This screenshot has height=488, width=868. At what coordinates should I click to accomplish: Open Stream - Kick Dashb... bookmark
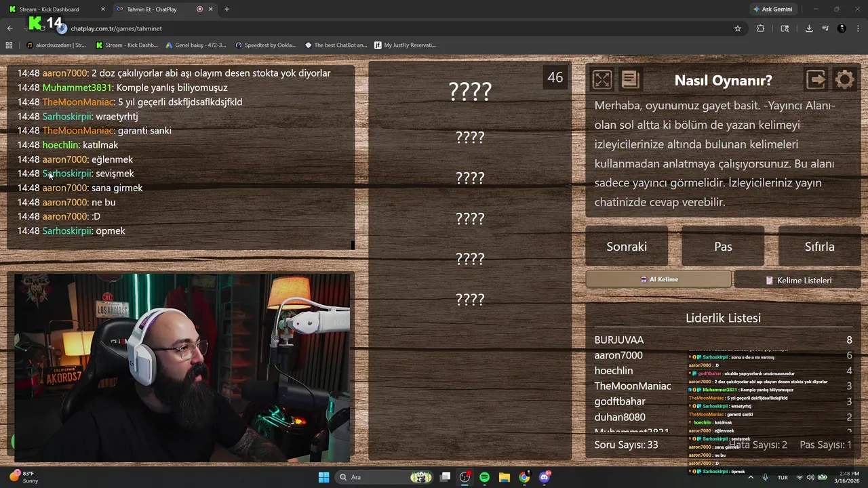tap(127, 45)
